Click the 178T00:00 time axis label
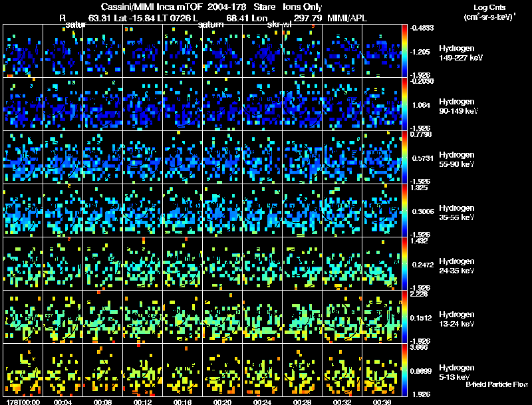This screenshot has height=405, width=532. (23, 402)
